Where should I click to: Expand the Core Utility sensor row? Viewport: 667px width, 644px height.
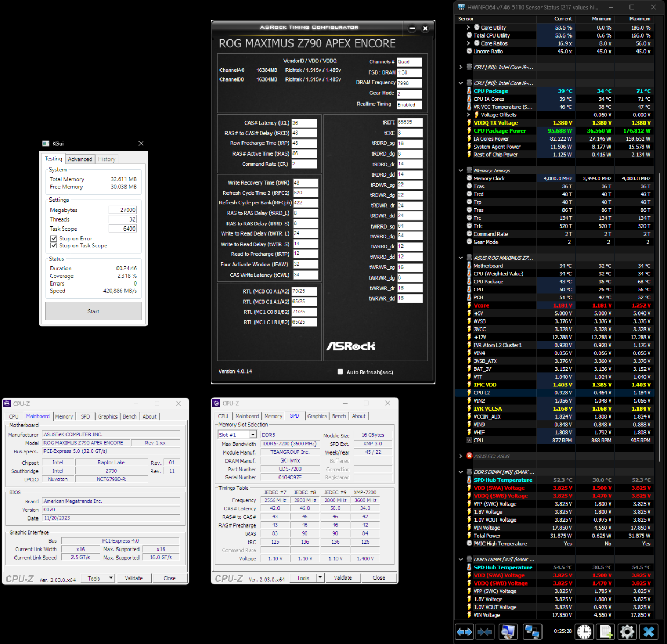tap(468, 27)
